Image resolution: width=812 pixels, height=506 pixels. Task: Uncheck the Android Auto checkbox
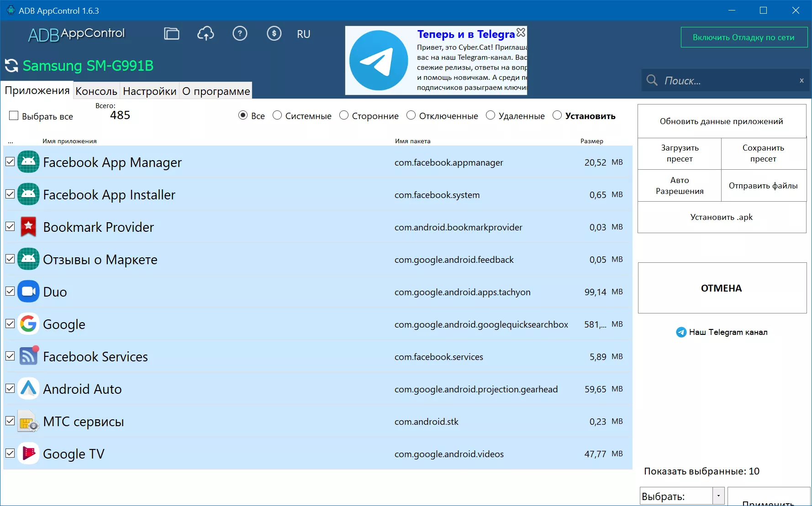(10, 388)
